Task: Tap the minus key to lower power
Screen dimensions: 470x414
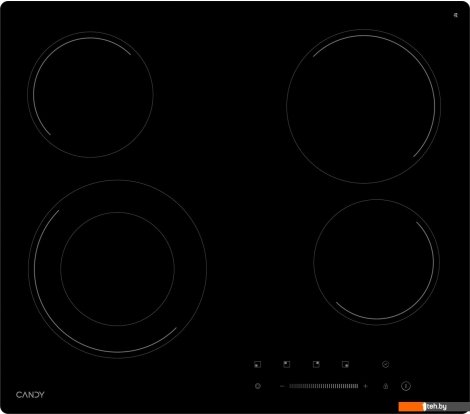Action: 282,386
